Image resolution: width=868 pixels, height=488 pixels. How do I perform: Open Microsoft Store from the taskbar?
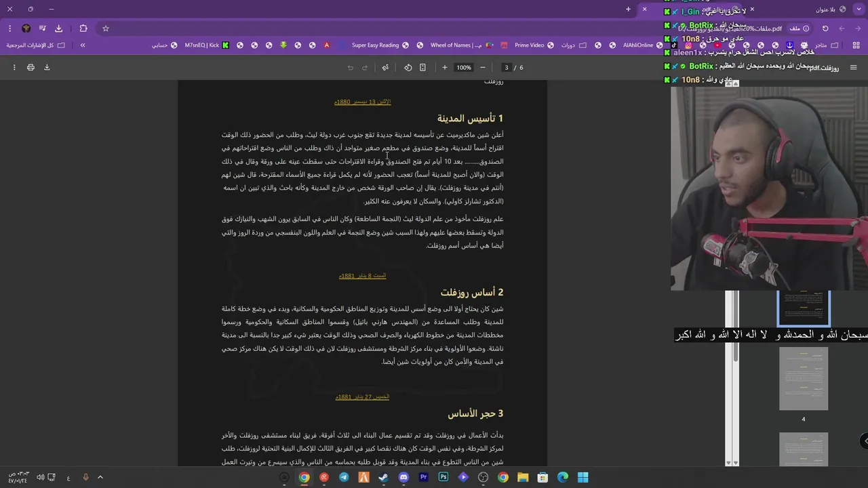click(x=542, y=477)
